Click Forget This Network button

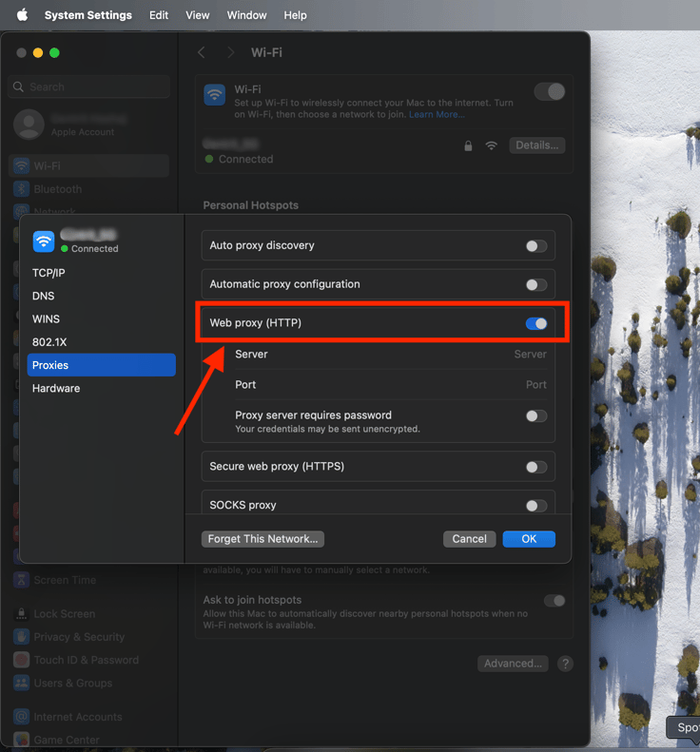tap(263, 539)
